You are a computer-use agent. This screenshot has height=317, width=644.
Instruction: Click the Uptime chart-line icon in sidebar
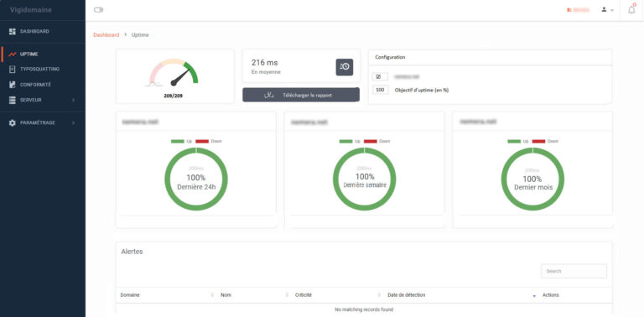(x=13, y=54)
